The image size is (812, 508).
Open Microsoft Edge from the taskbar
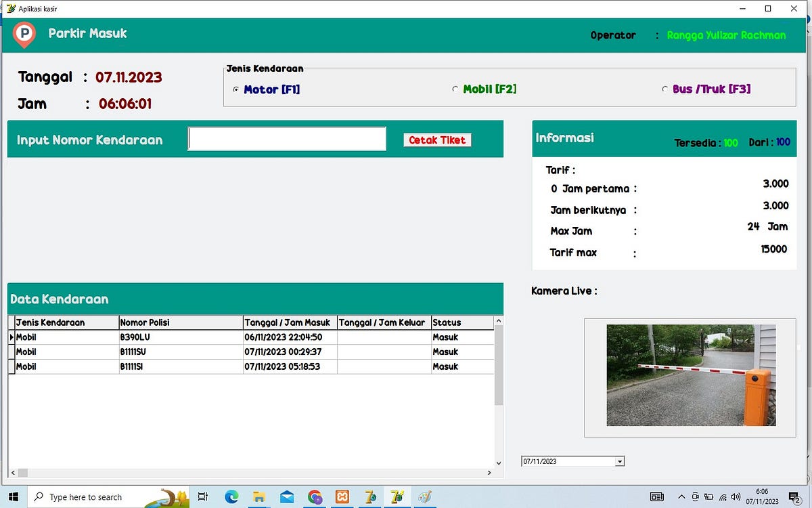click(x=231, y=496)
